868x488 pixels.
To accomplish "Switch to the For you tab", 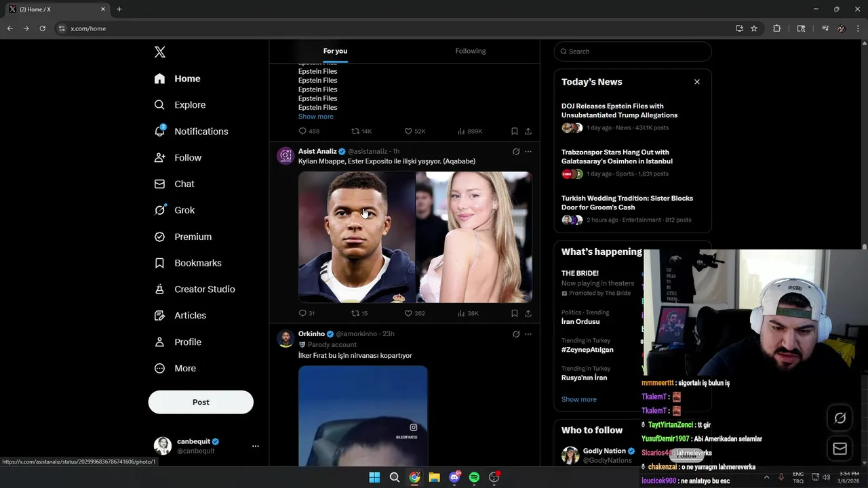I will pos(335,52).
